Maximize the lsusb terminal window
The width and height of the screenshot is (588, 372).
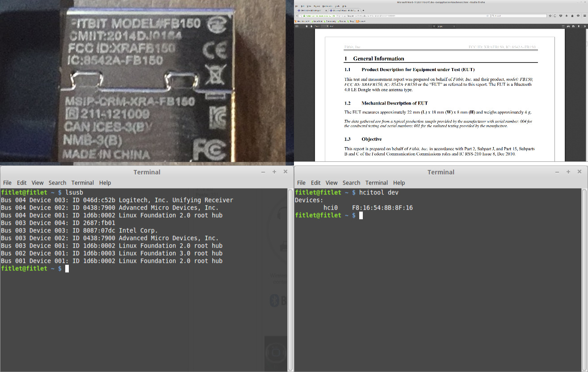274,172
